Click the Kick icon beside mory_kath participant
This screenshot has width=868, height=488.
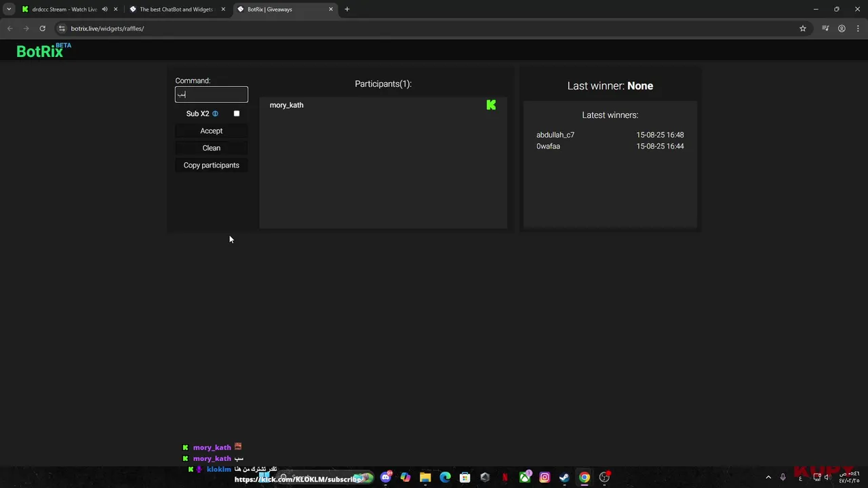(x=491, y=104)
